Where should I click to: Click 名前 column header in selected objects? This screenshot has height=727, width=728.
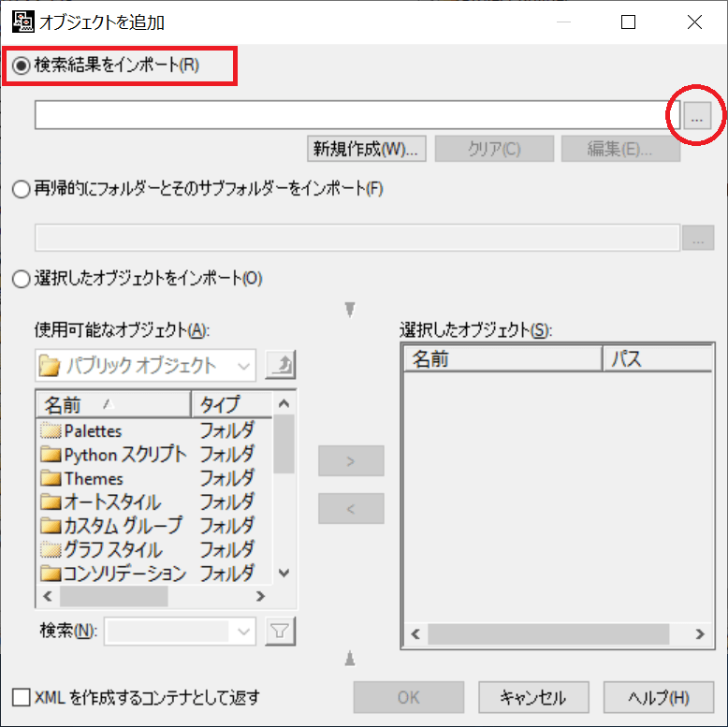[x=502, y=358]
